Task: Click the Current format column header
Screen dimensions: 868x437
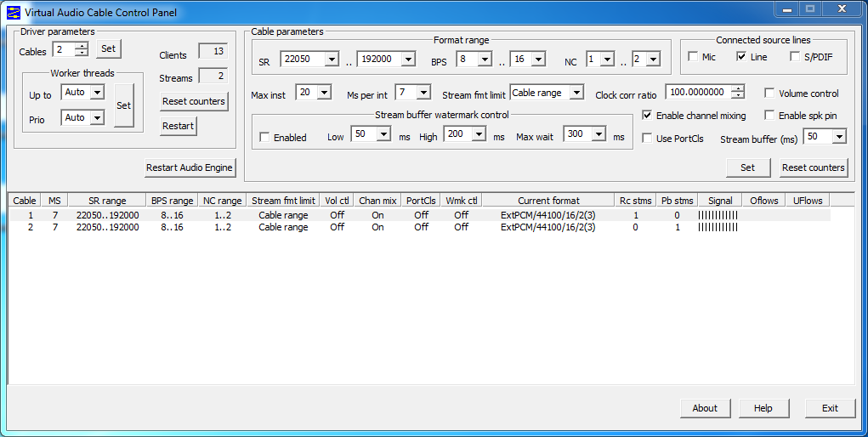Action: pyautogui.click(x=548, y=201)
